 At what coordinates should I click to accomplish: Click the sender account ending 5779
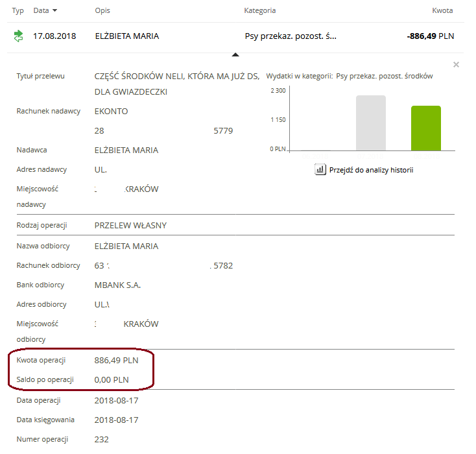[x=163, y=131]
